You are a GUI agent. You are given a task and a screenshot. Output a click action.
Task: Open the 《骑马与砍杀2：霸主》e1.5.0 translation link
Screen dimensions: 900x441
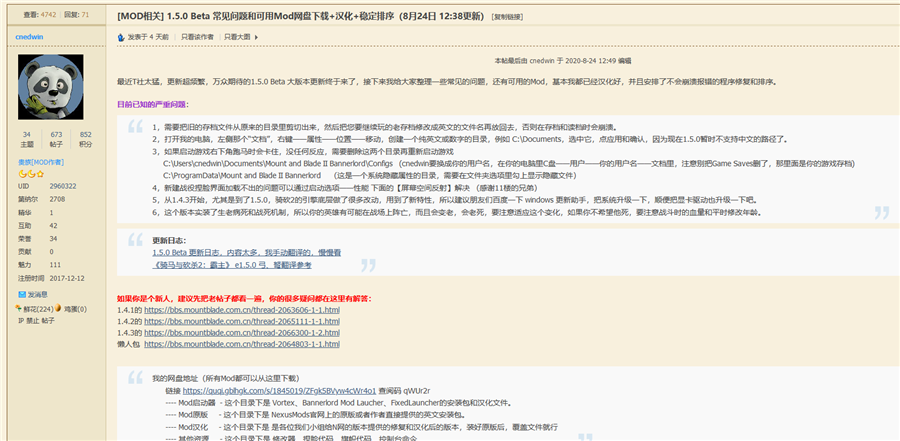pos(232,265)
